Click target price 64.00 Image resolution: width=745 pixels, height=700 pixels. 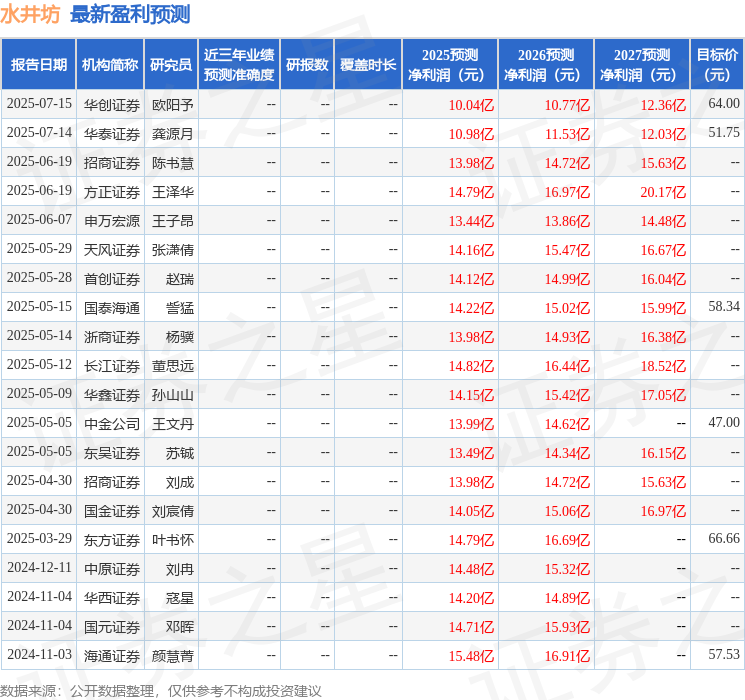pos(724,103)
